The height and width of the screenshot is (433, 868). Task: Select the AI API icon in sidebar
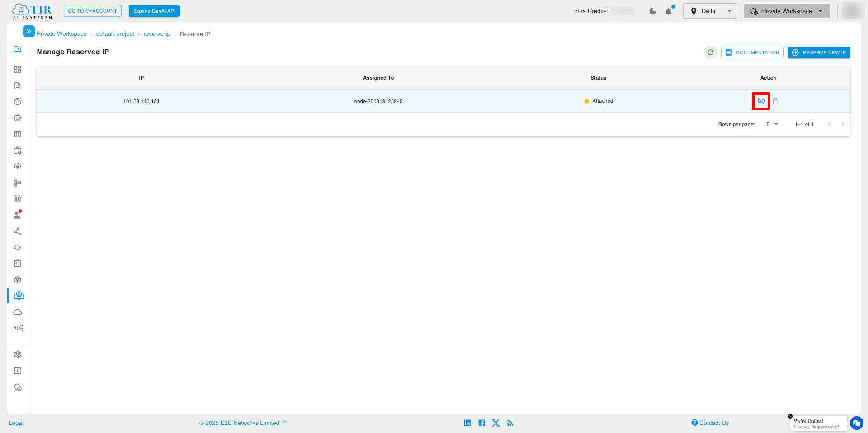[18, 328]
